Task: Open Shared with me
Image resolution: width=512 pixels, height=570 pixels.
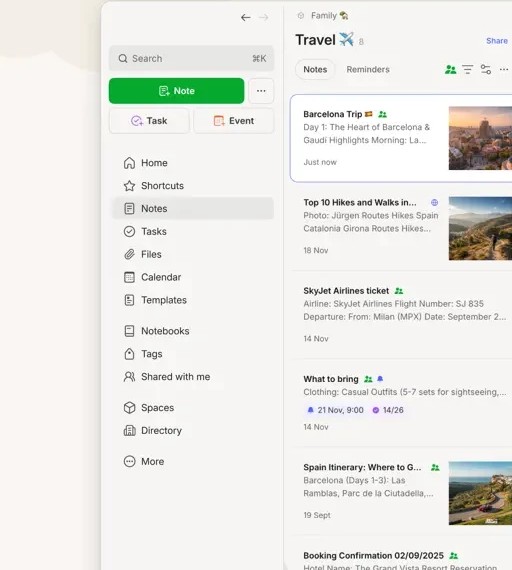Action: (193, 377)
